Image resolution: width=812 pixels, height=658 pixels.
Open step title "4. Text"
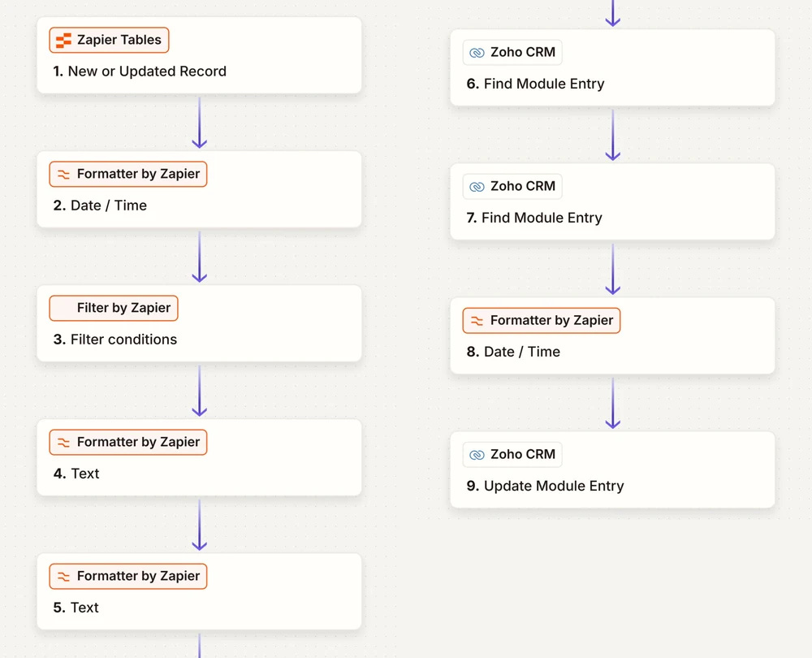76,474
